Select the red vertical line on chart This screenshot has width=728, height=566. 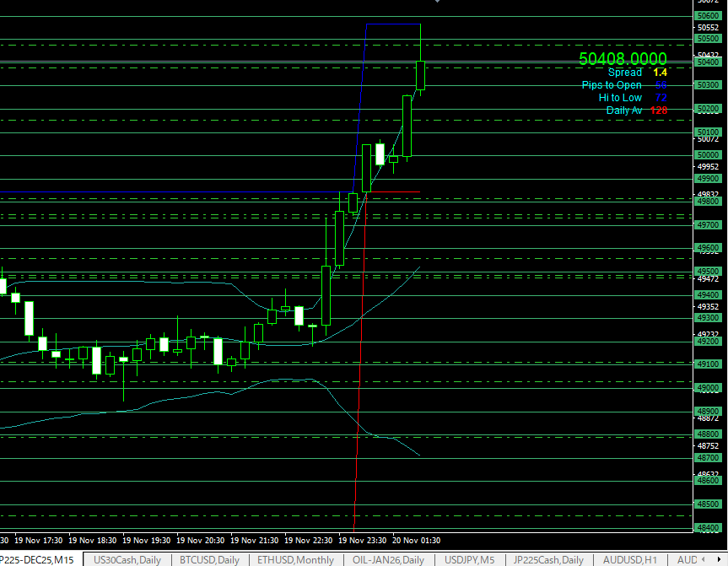point(360,380)
